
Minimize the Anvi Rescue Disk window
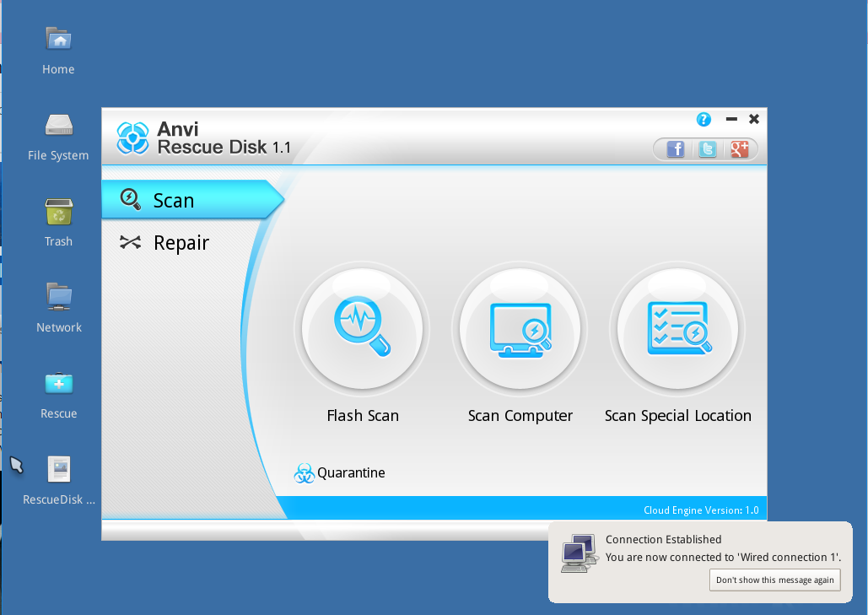tap(731, 119)
